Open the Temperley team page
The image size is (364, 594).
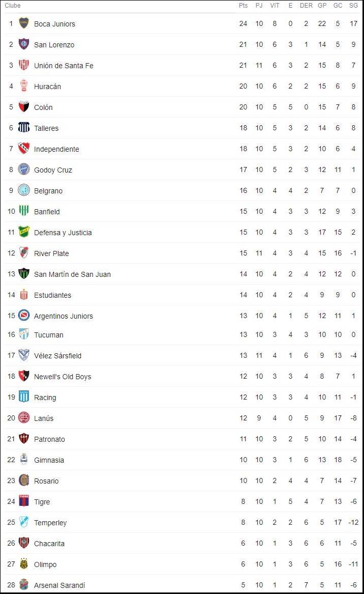point(49,522)
